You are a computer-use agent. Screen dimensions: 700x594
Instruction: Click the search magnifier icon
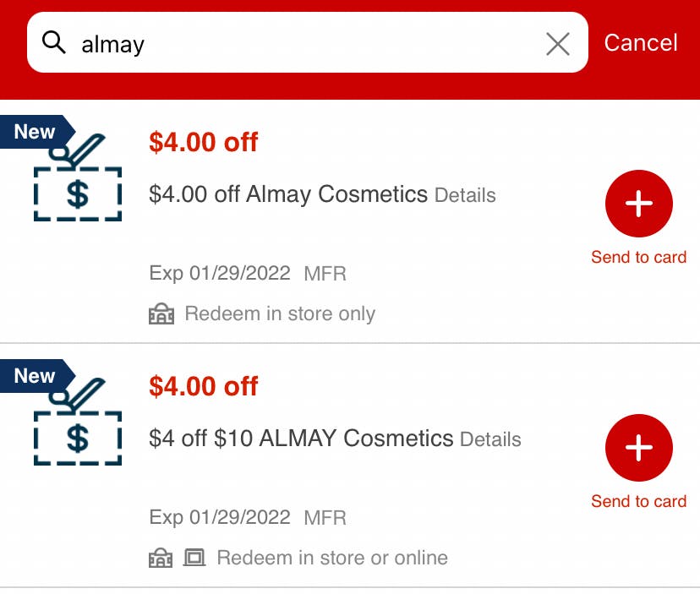click(x=54, y=42)
